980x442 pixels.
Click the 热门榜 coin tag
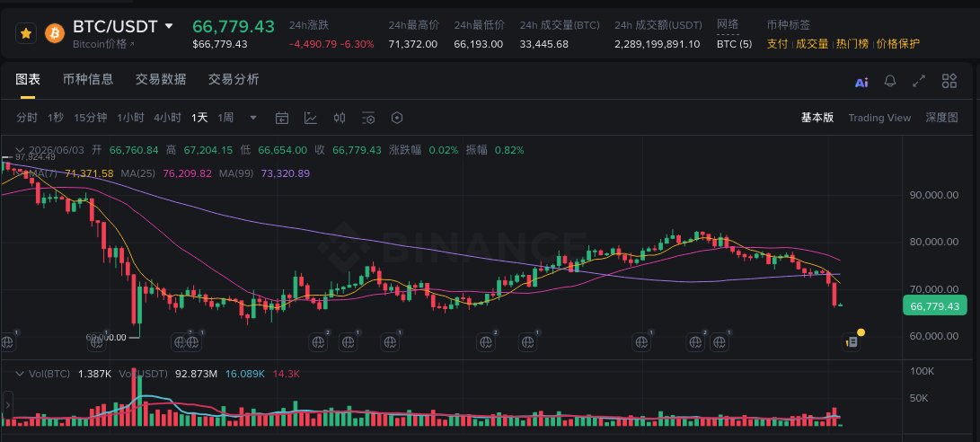tap(852, 44)
